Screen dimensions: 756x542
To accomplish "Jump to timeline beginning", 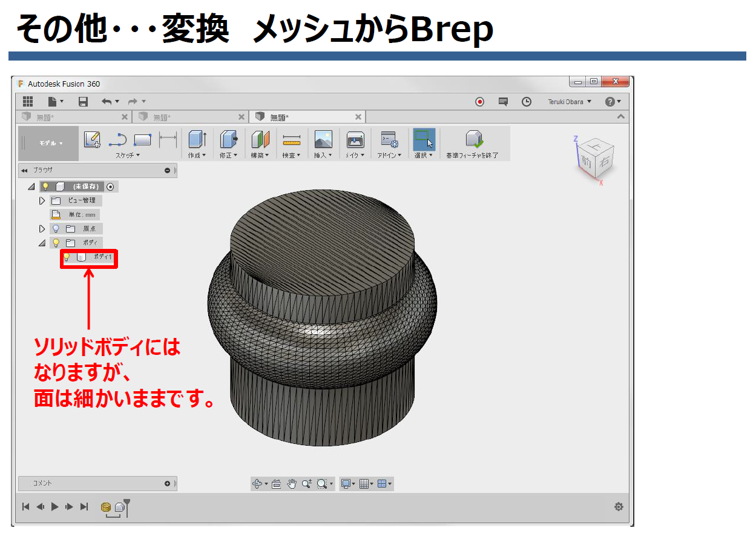I will (25, 507).
